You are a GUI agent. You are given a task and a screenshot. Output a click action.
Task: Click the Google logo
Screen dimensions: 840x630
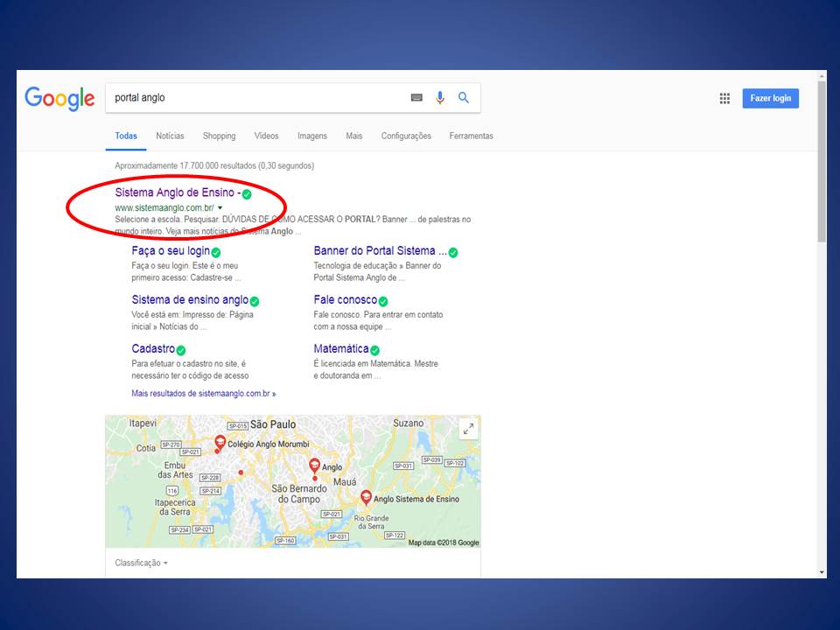(x=59, y=98)
